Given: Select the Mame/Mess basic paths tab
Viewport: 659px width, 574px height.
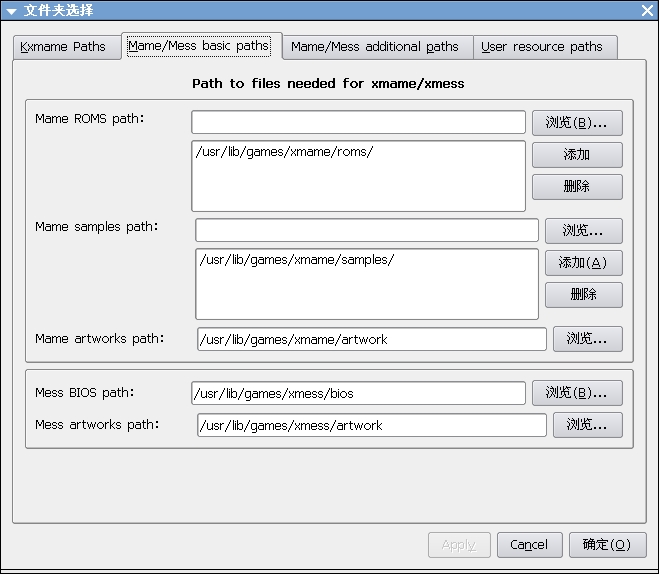Looking at the screenshot, I should pos(201,46).
